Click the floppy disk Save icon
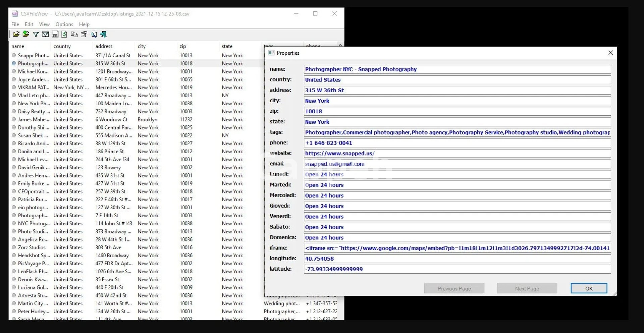 (55, 34)
